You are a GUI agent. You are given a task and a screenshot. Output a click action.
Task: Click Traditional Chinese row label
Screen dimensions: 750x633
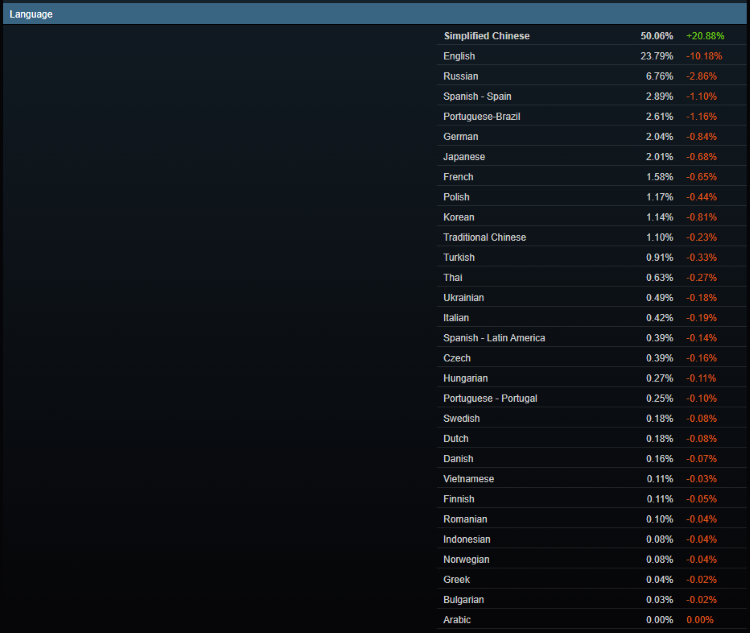coord(485,237)
